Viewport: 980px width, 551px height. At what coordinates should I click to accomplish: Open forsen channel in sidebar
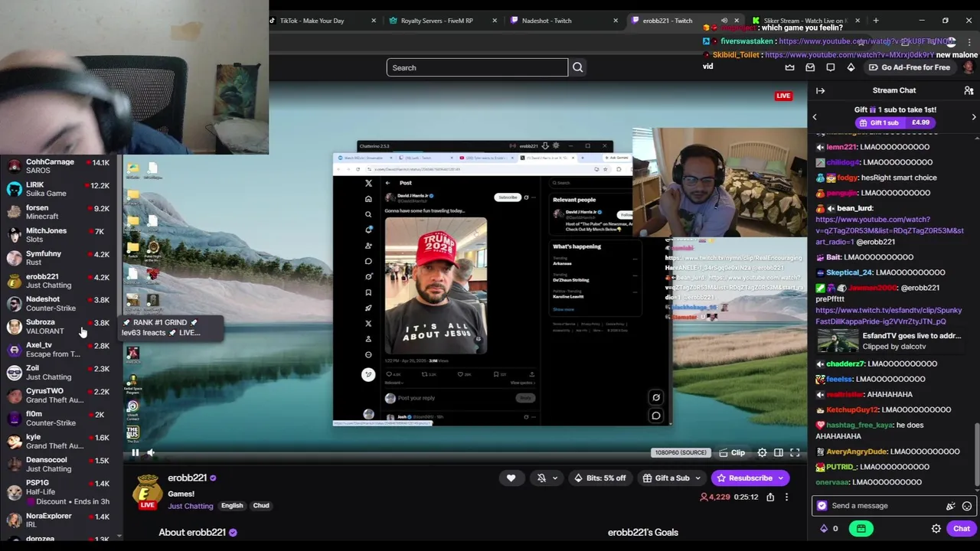pos(60,212)
